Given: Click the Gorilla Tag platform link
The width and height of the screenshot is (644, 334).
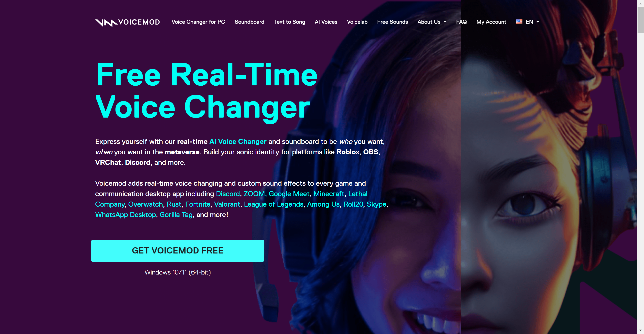Looking at the screenshot, I should pyautogui.click(x=176, y=214).
